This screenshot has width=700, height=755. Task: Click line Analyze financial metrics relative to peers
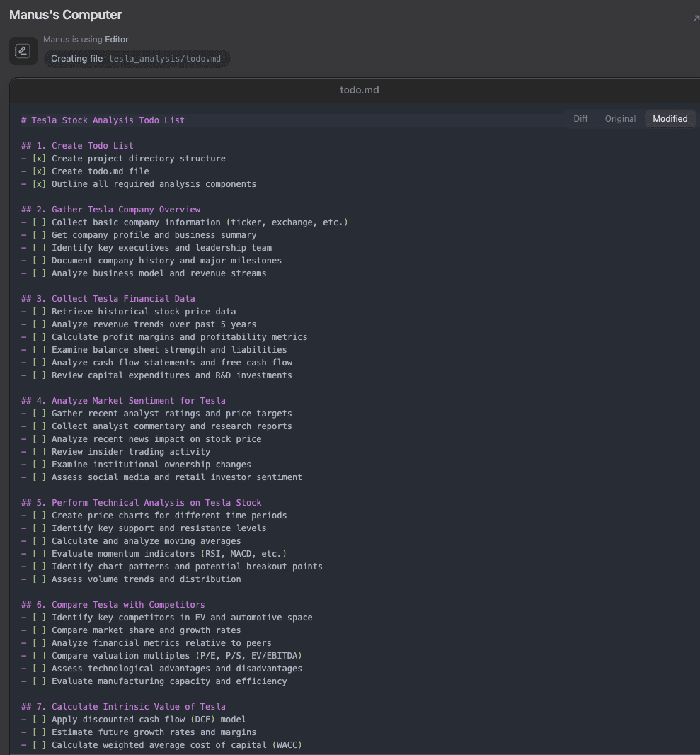click(161, 643)
